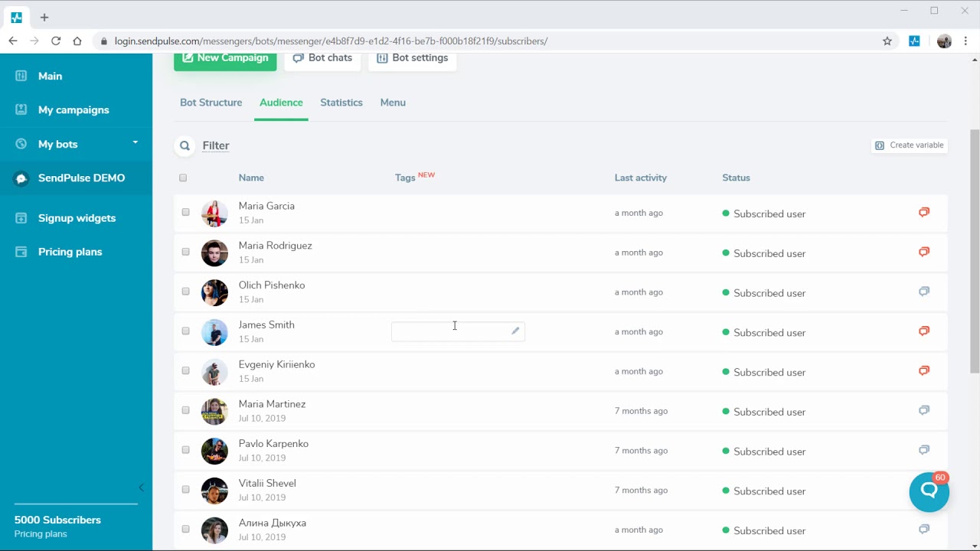Sort by the Name column header
This screenshot has width=980, height=551.
(x=251, y=178)
